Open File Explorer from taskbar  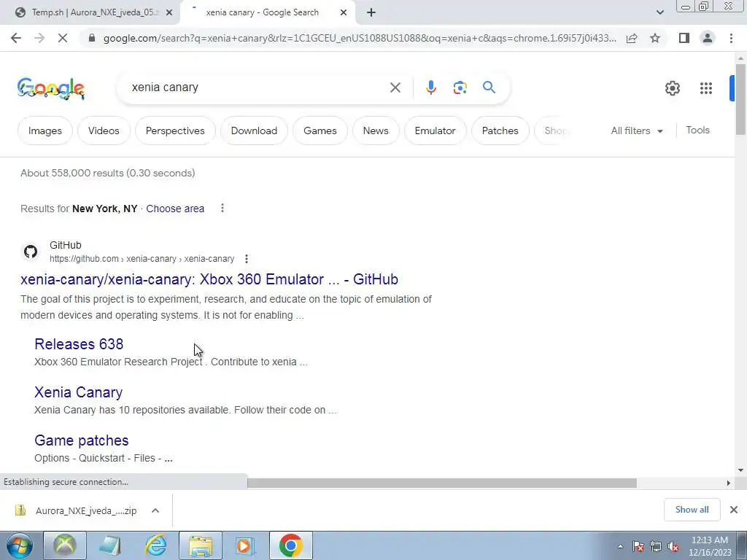coord(201,545)
